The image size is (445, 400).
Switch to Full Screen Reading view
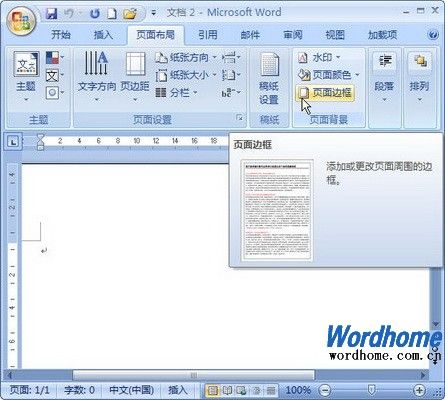click(x=227, y=390)
